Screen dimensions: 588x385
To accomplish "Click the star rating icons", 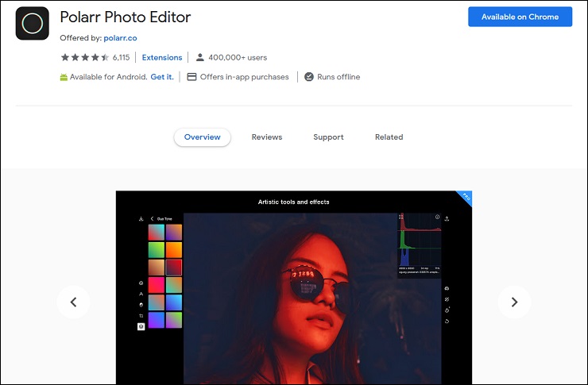I will point(85,57).
